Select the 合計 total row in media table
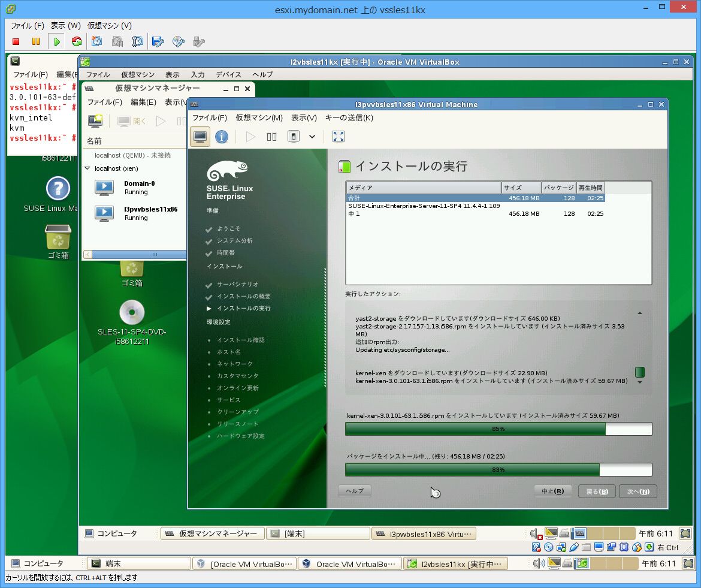Image resolution: width=701 pixels, height=588 pixels. pos(476,198)
